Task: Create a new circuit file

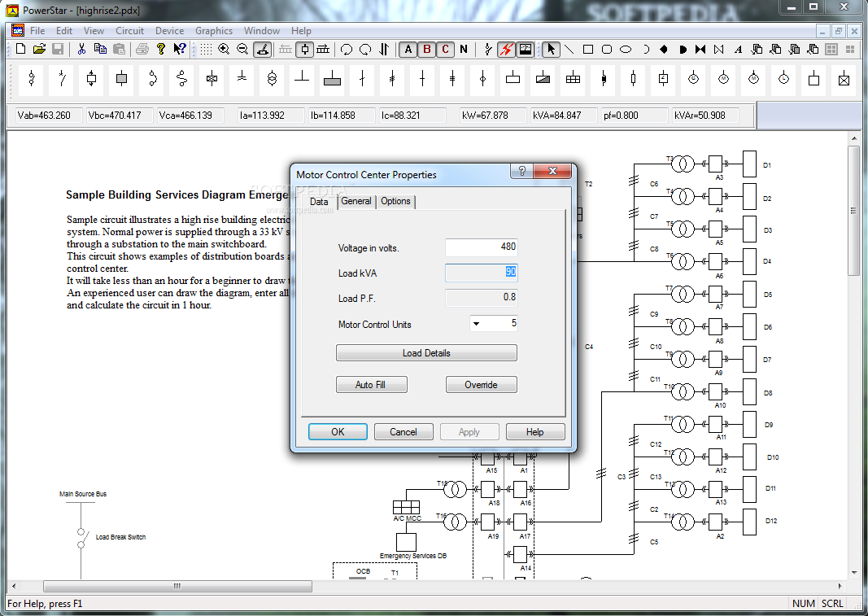Action: click(x=20, y=50)
